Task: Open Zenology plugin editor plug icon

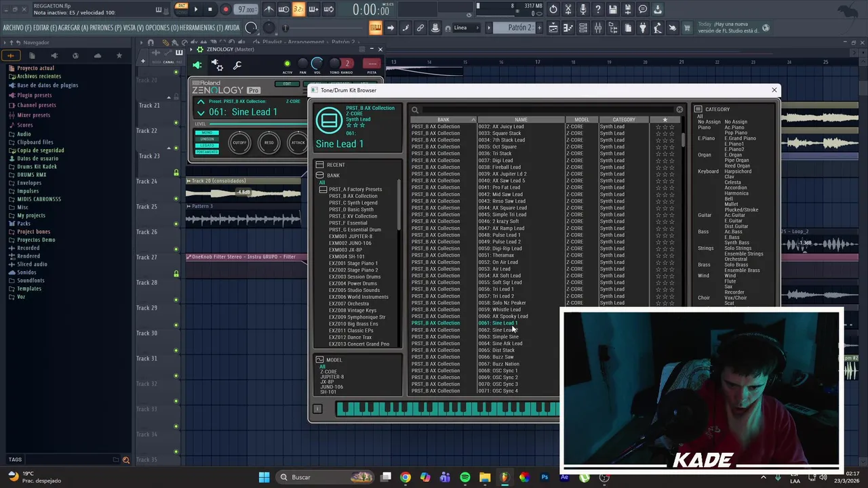Action: pyautogui.click(x=197, y=65)
